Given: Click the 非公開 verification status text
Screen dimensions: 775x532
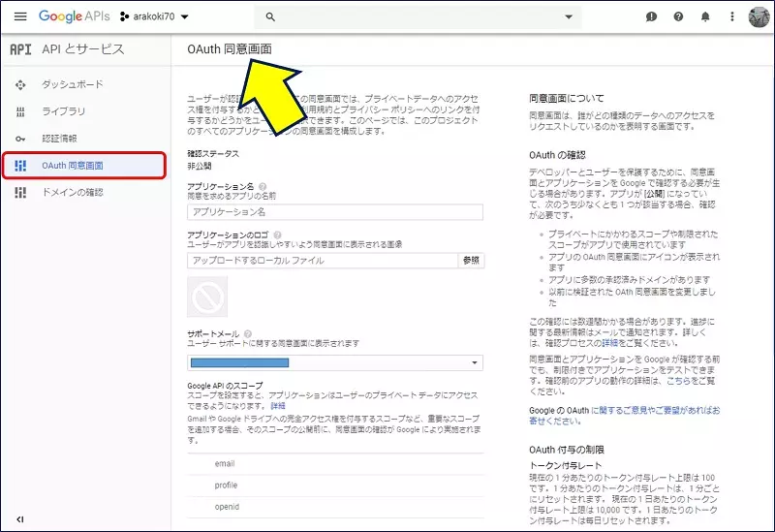Looking at the screenshot, I should 200,166.
